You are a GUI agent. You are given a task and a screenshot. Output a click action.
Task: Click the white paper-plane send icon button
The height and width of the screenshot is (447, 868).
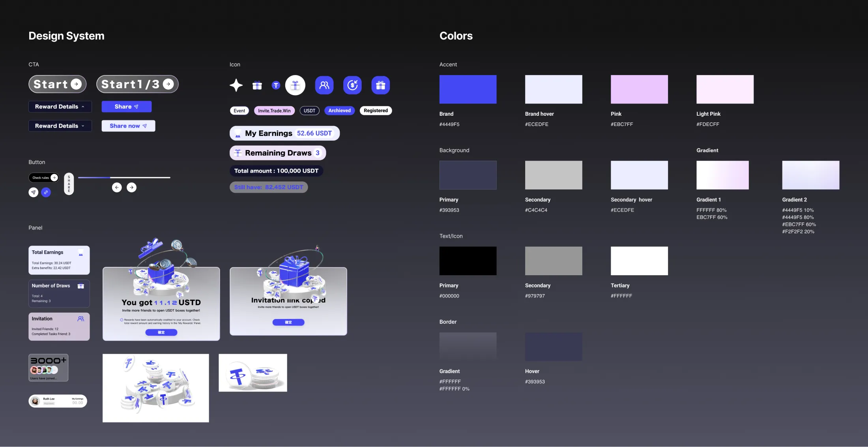coord(34,192)
